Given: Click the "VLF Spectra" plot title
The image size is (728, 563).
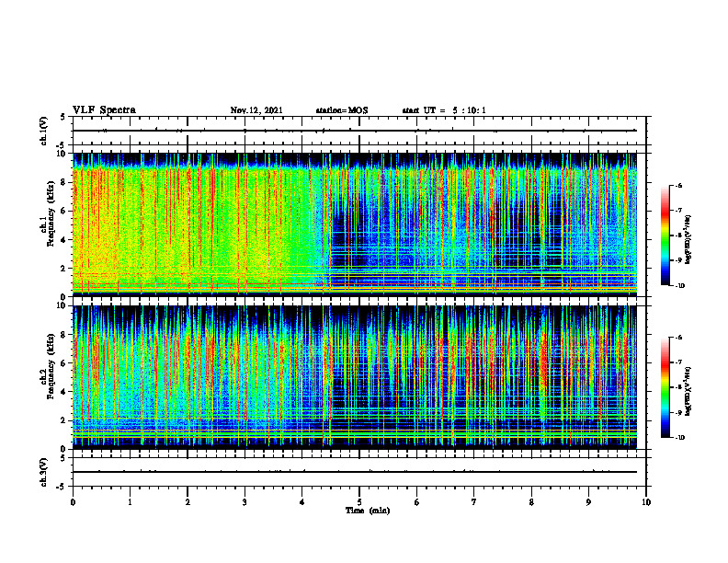Looking at the screenshot, I should pyautogui.click(x=104, y=110).
